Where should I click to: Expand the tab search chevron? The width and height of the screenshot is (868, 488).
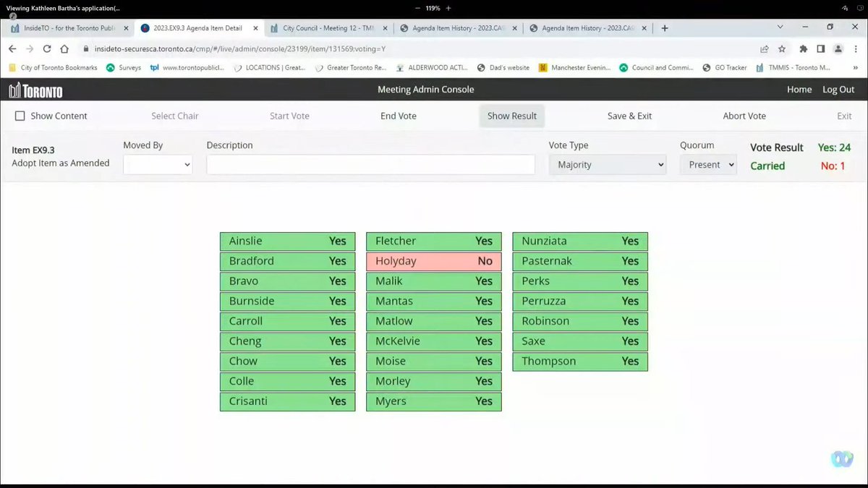(x=780, y=27)
